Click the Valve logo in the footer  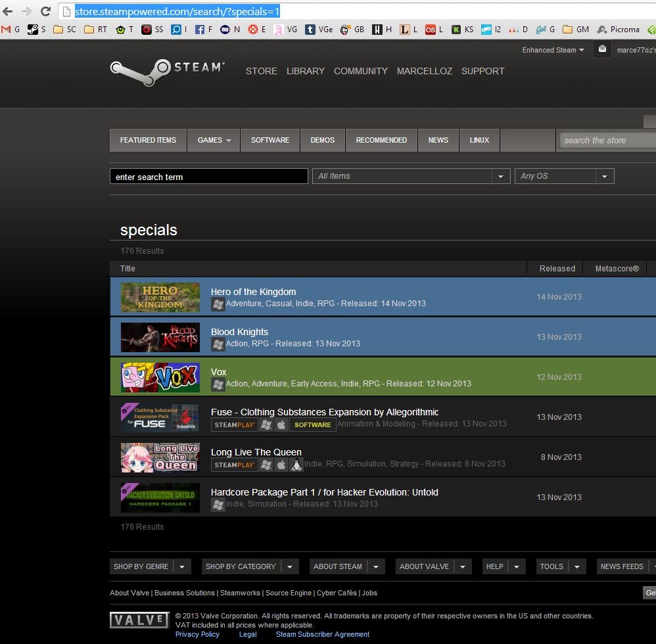(139, 620)
